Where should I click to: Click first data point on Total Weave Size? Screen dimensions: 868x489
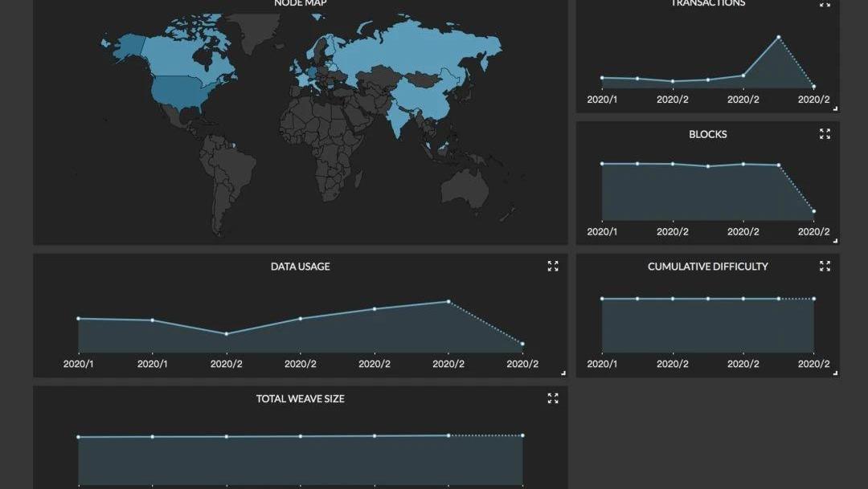point(78,437)
